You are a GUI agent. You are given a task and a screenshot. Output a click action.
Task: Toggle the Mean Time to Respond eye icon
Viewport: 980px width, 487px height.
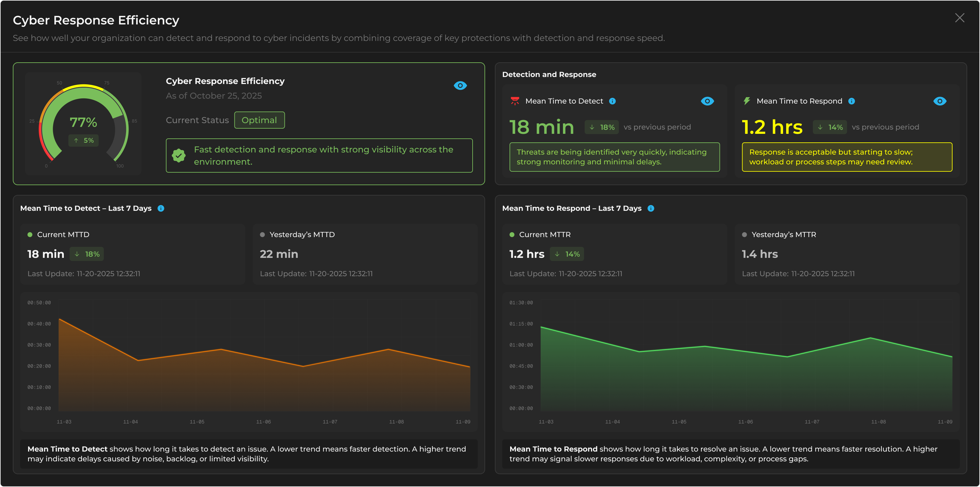940,101
